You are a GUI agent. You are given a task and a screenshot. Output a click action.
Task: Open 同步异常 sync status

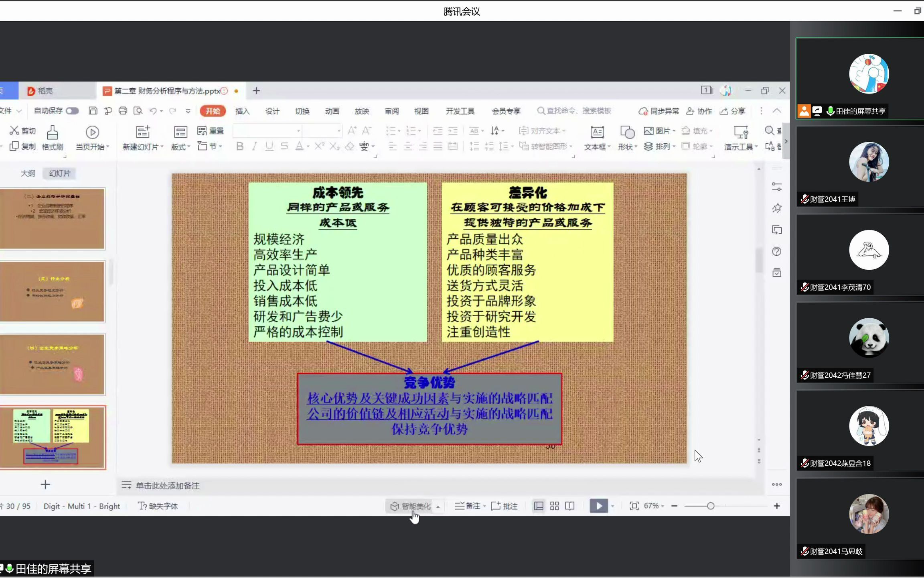point(659,111)
